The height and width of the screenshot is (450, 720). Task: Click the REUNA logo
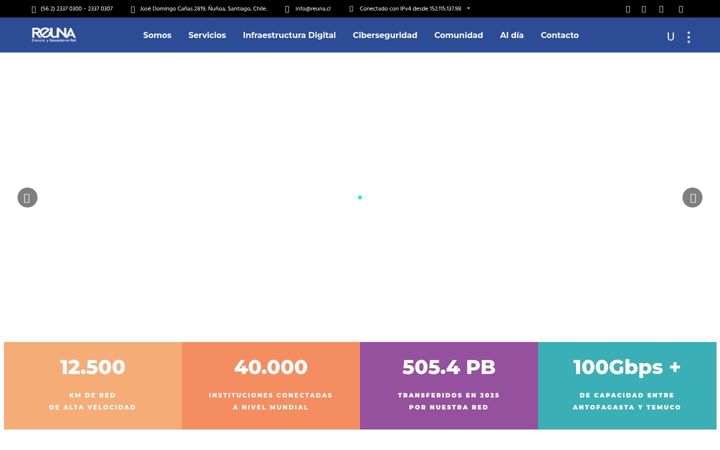(x=54, y=35)
